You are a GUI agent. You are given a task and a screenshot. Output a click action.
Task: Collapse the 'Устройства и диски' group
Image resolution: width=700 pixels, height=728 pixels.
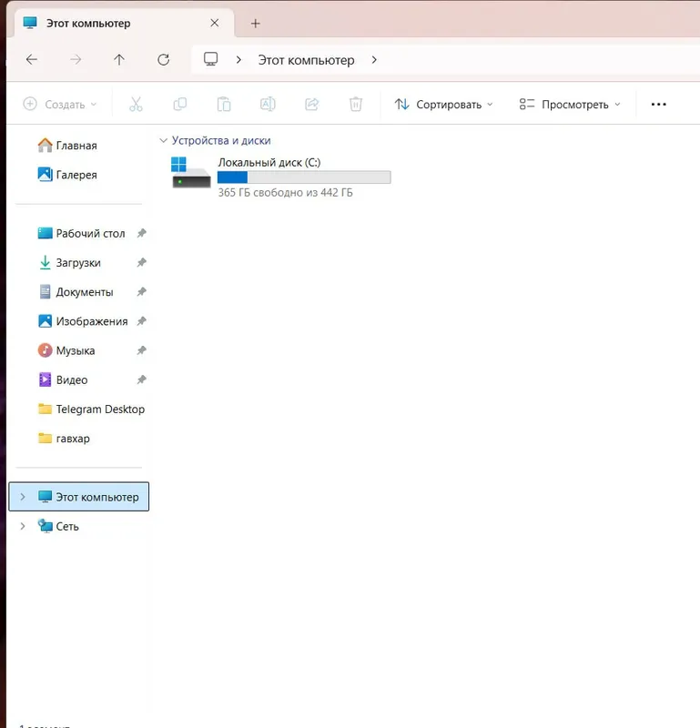163,140
